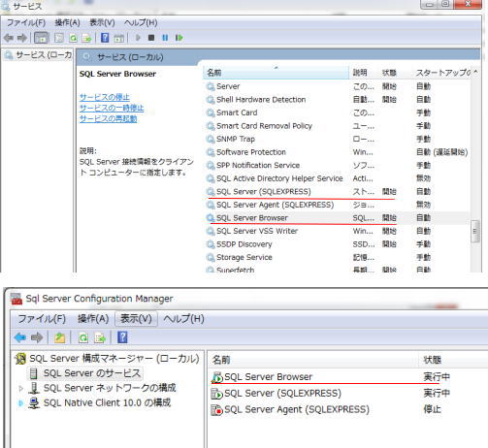Select SQL Server Agent (SQLEXPRESS) in Configuration Manager
Image resolution: width=488 pixels, height=448 pixels.
point(348,410)
